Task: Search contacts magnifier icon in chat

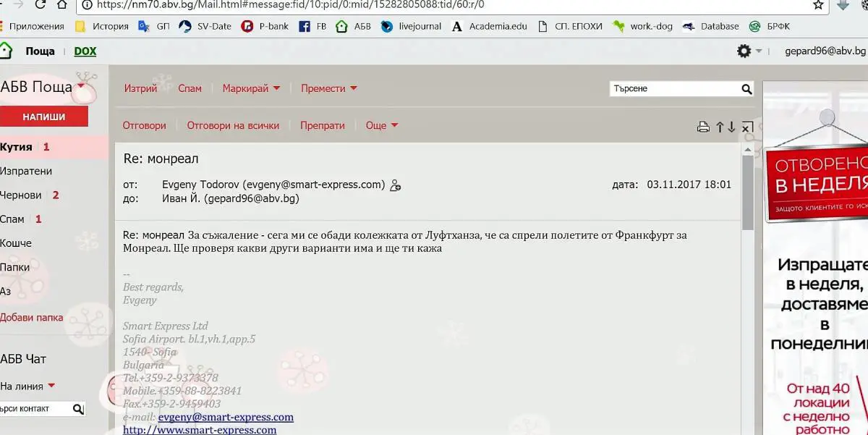Action: tap(78, 410)
